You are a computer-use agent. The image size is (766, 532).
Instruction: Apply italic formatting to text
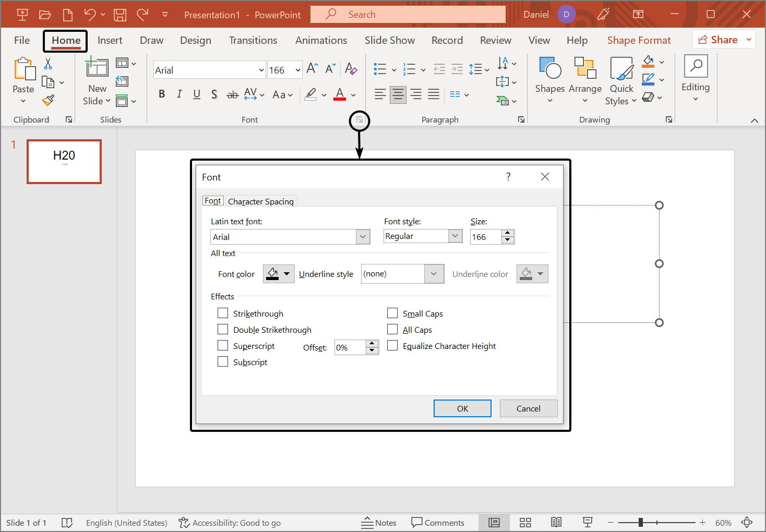179,94
